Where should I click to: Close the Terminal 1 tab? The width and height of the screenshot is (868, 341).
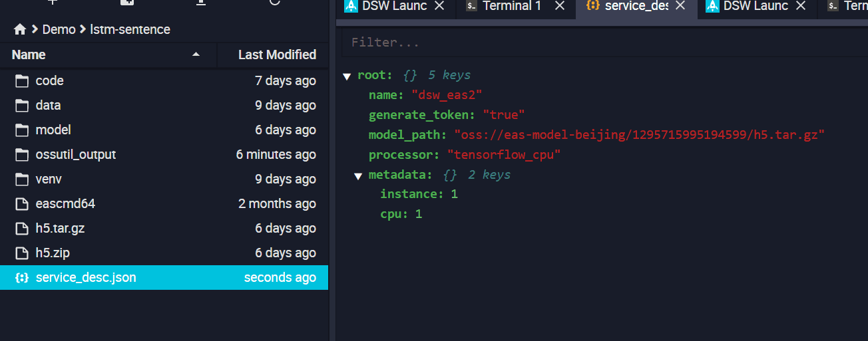coord(560,6)
